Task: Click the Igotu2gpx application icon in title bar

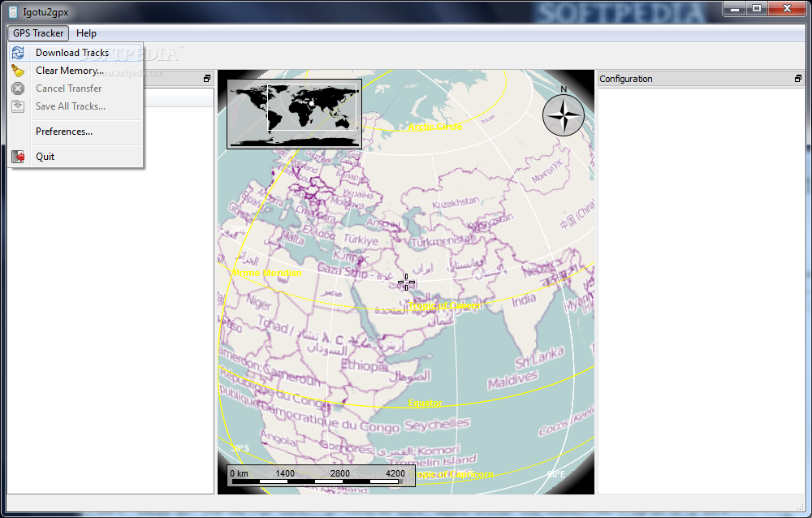Action: (x=13, y=11)
